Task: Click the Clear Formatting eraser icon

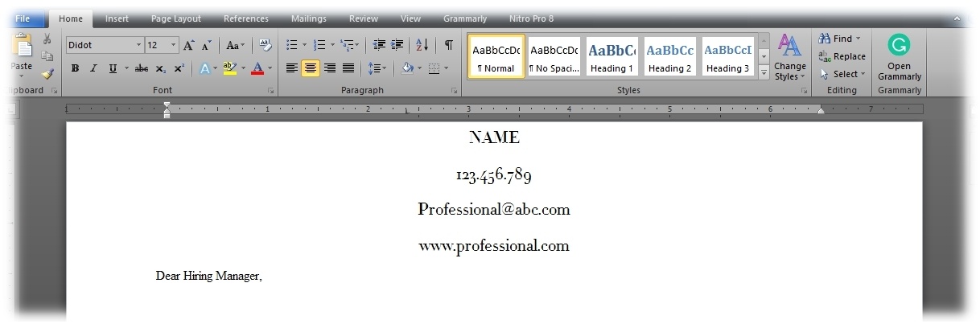Action: (266, 46)
